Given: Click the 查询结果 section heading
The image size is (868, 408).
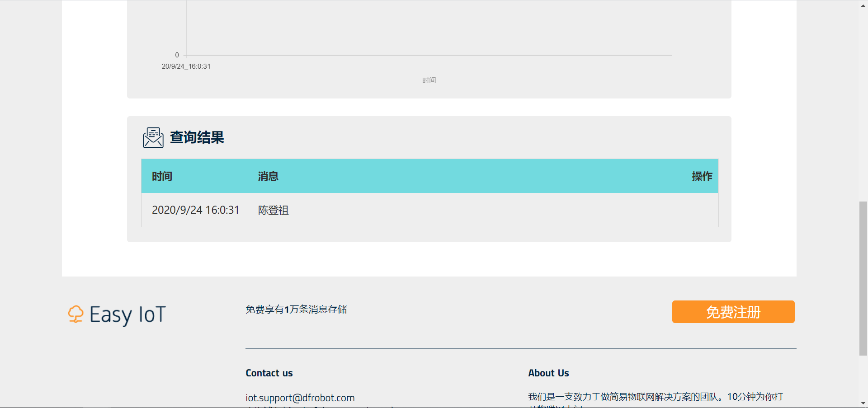Looking at the screenshot, I should [x=197, y=137].
